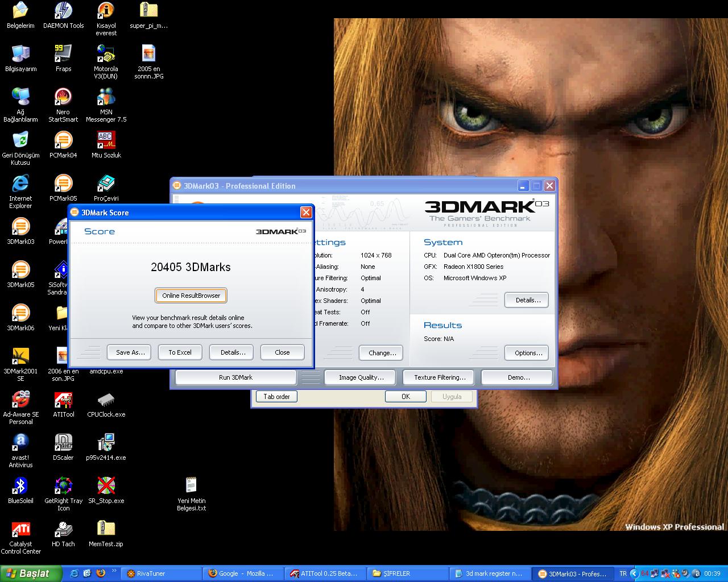The image size is (728, 582).
Task: Select the 2005 en sonnn.JPG image file
Action: pyautogui.click(x=148, y=62)
